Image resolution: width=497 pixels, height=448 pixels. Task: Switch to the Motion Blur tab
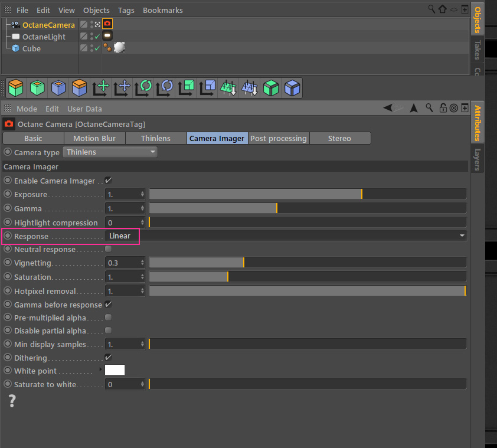click(x=94, y=138)
